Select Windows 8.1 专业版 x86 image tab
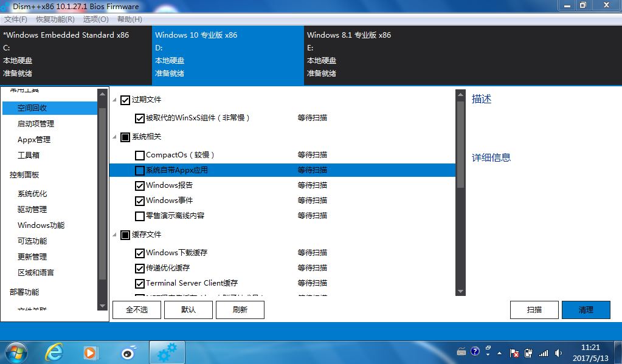Screen dimensions: 622x364 pyautogui.click(x=379, y=55)
